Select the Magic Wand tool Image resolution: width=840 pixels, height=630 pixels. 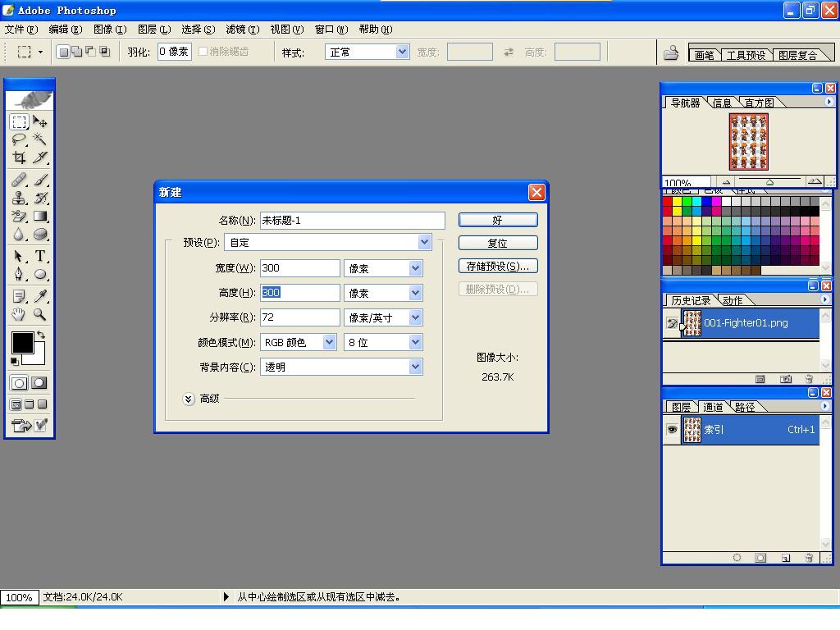tap(40, 139)
